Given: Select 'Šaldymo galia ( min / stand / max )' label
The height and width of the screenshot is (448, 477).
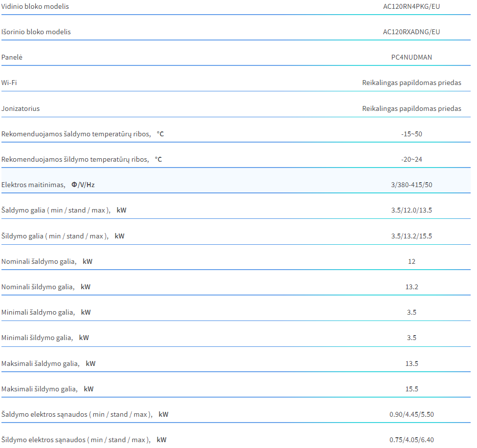Looking at the screenshot, I should pos(56,210).
